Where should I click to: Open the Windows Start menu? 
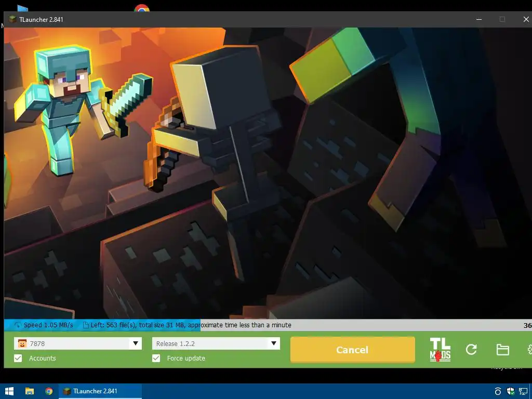[9, 391]
